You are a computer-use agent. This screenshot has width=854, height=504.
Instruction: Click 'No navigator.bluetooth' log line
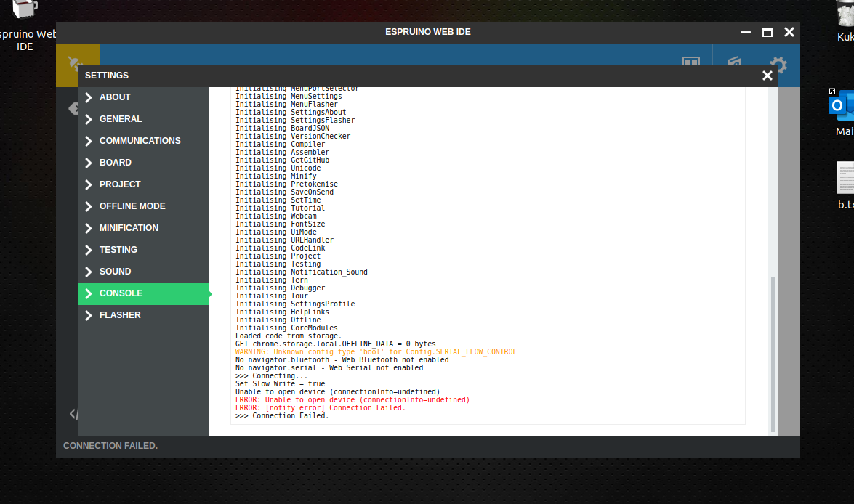[x=342, y=360]
